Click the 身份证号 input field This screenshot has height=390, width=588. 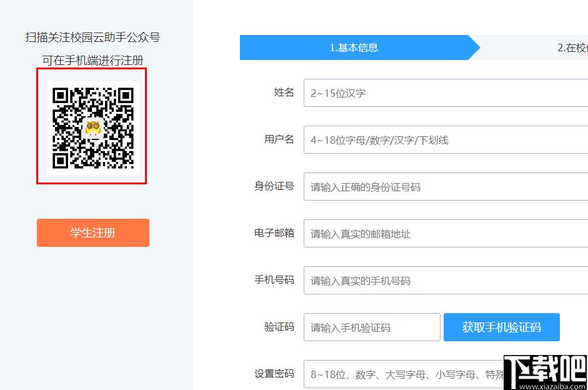[x=446, y=186]
